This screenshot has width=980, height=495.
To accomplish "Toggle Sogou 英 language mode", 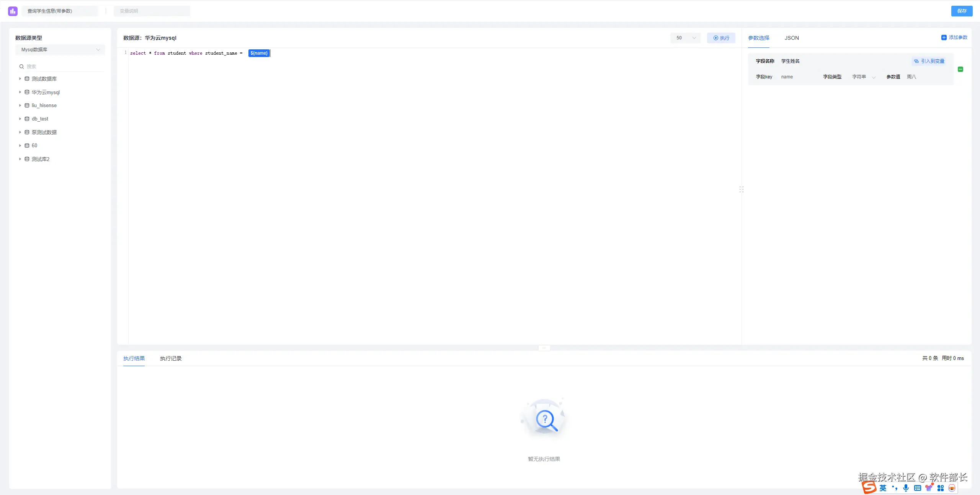I will coord(883,488).
